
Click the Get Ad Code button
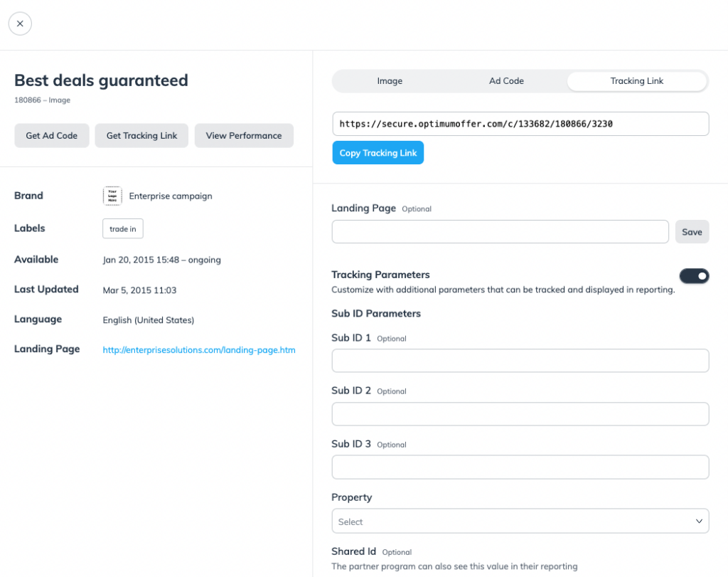(51, 136)
